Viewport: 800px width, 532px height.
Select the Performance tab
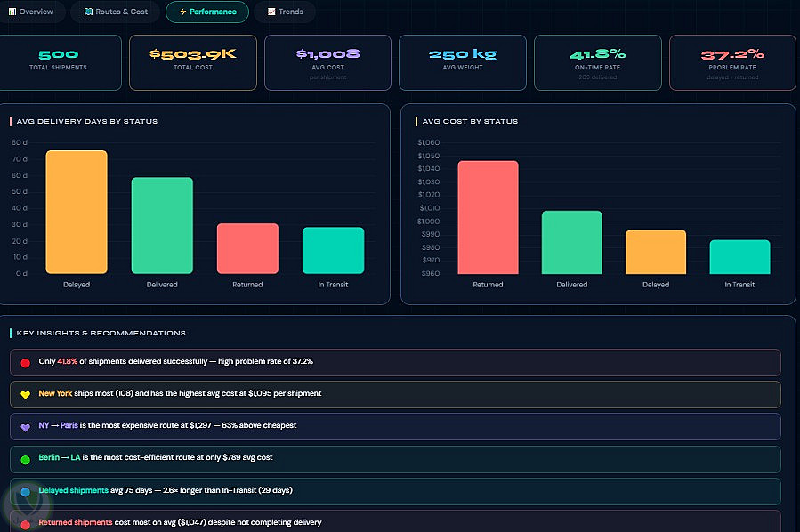[207, 12]
